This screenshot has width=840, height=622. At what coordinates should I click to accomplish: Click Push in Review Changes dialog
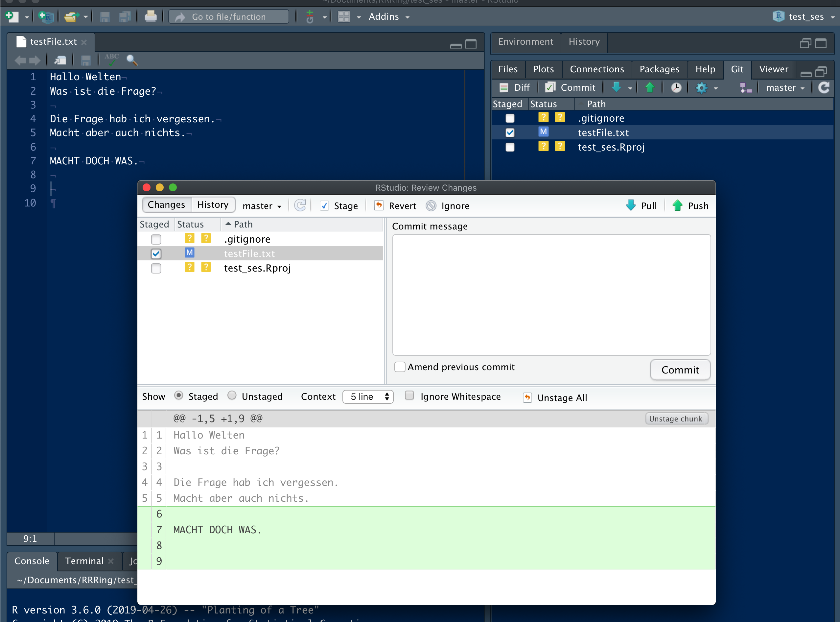coord(690,206)
